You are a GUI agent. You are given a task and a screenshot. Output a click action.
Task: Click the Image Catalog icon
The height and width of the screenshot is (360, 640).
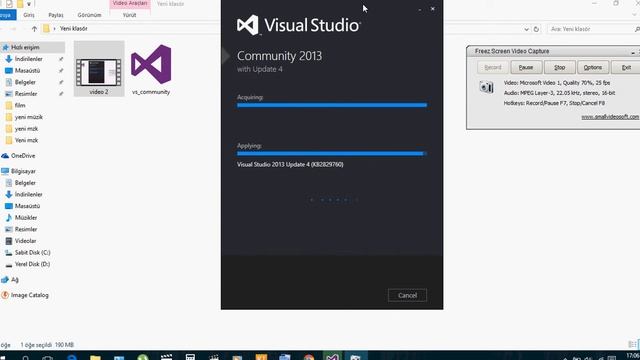point(5,295)
